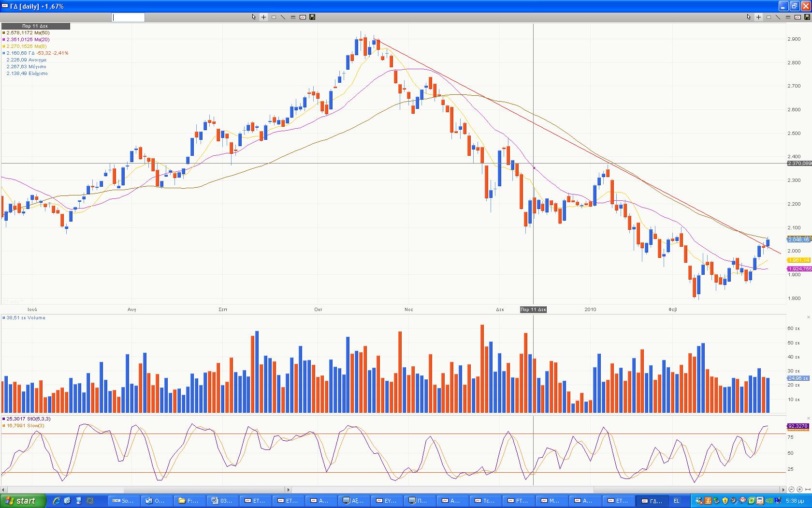Switch to the FT... taskbar window
Screen dimensions: 812x508
click(x=519, y=501)
